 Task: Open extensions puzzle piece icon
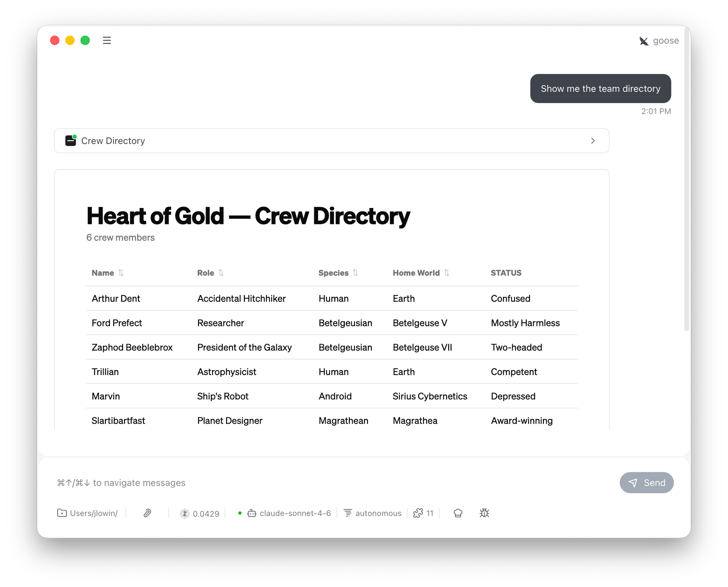(418, 513)
